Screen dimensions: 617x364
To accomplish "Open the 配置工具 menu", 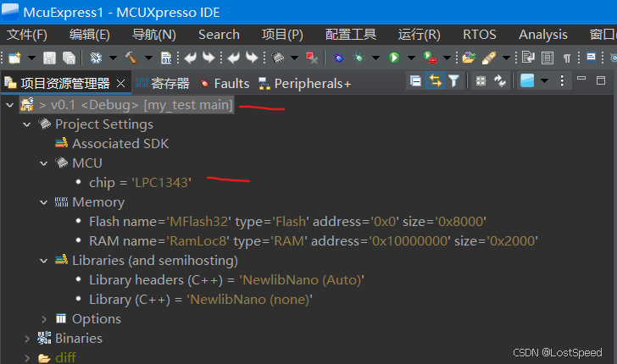I will (x=351, y=35).
